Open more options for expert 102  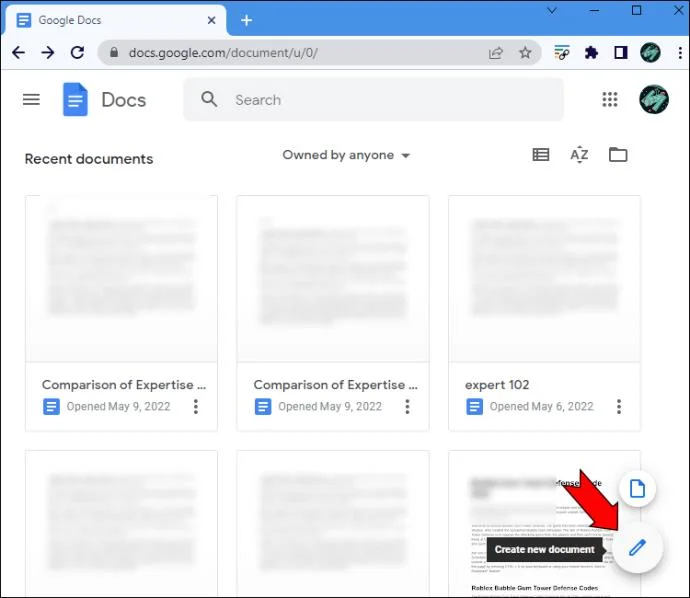tap(619, 407)
